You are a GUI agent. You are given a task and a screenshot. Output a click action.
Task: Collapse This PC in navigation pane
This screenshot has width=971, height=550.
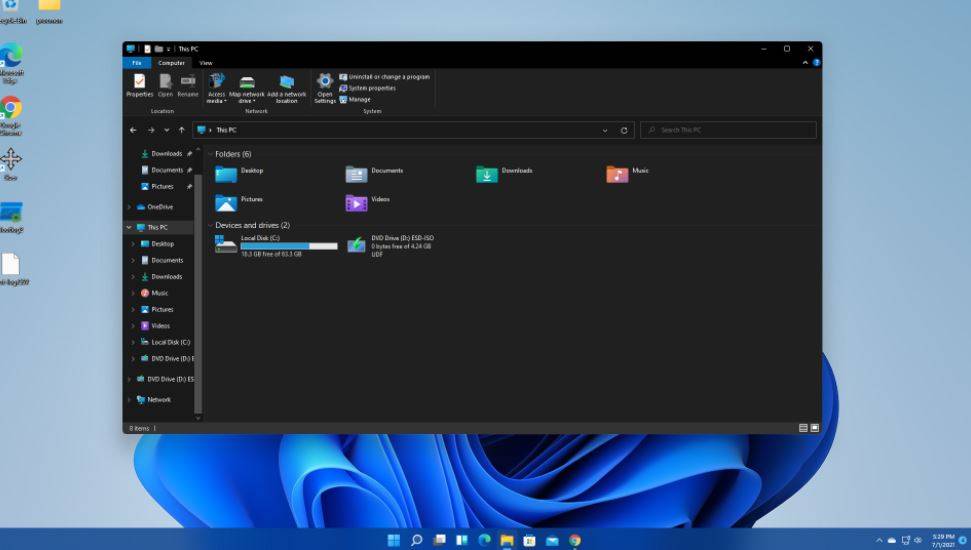click(129, 227)
